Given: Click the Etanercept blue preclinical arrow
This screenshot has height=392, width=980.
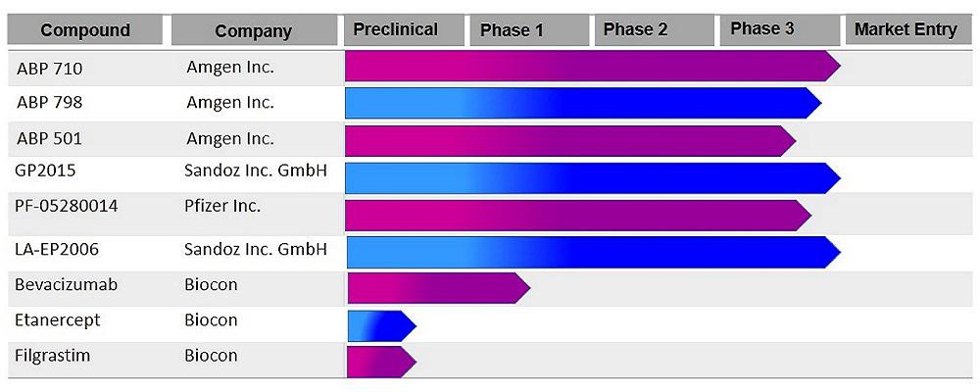Looking at the screenshot, I should [x=382, y=325].
